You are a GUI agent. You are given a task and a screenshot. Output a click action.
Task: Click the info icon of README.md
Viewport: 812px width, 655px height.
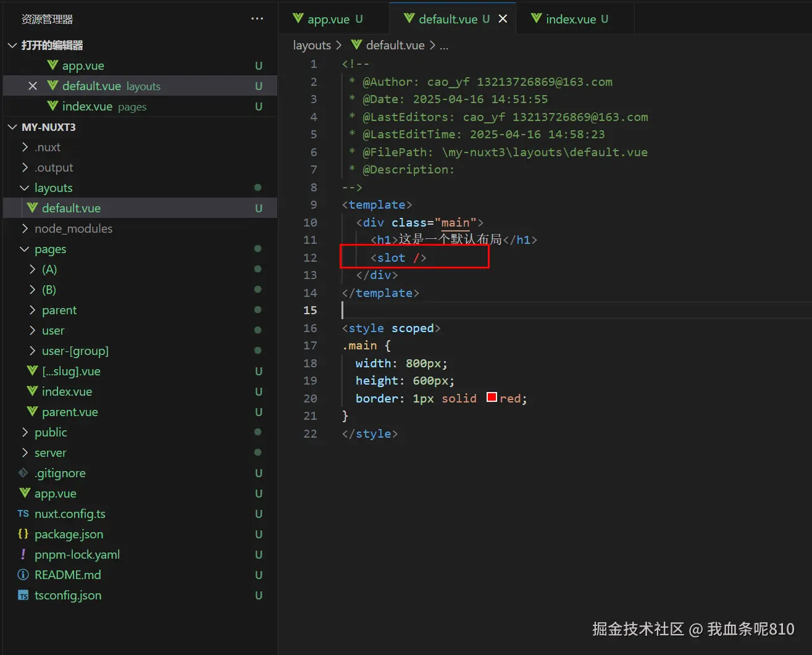pyautogui.click(x=23, y=575)
